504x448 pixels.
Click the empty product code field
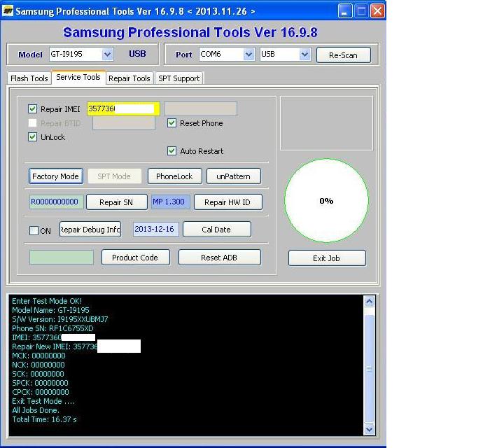(x=62, y=258)
